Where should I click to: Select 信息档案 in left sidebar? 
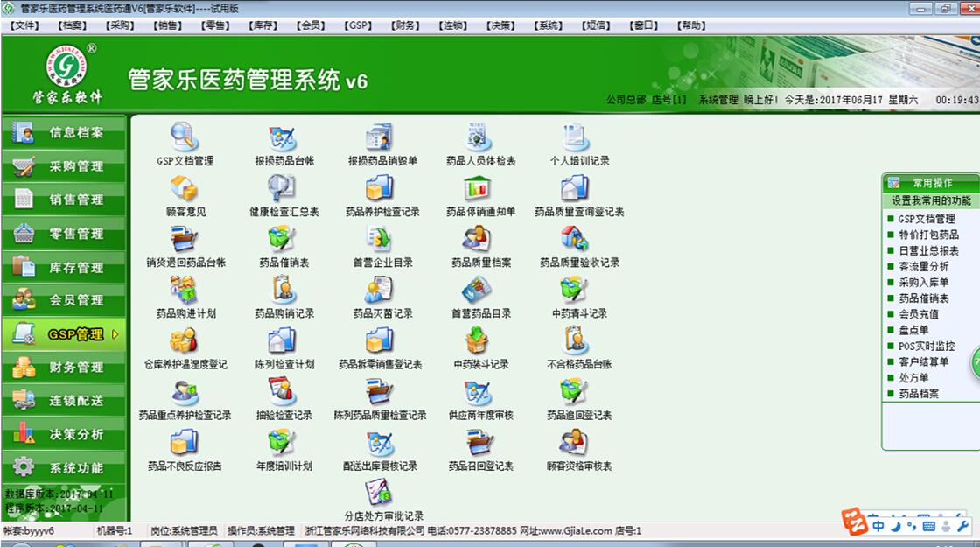coord(64,132)
